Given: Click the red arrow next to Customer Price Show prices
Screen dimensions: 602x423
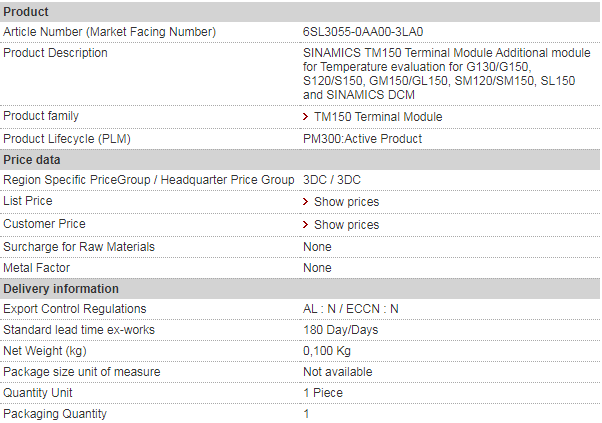Looking at the screenshot, I should [x=305, y=225].
